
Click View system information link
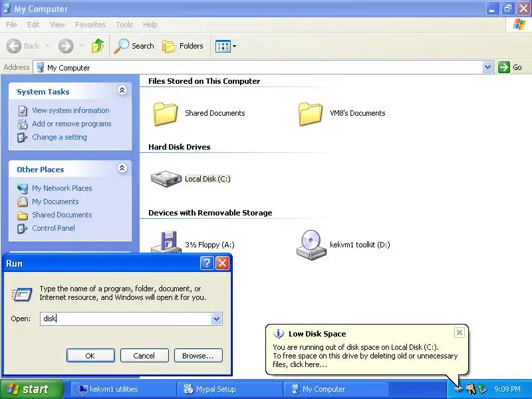(x=70, y=110)
